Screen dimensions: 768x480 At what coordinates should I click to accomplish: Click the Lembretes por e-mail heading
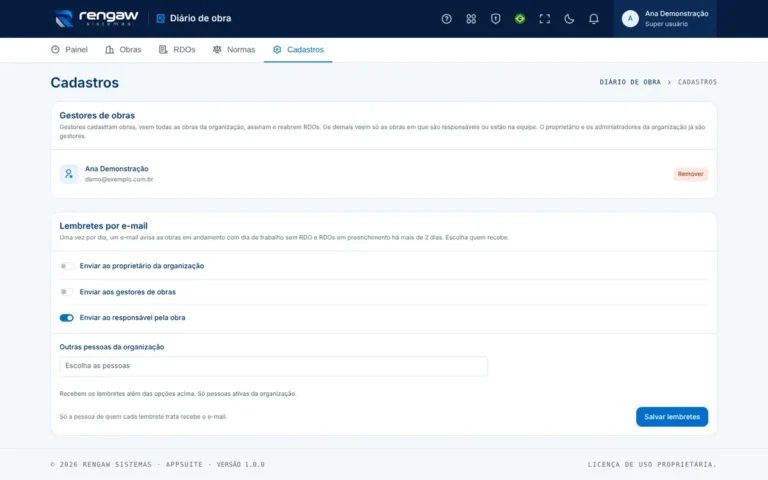point(103,226)
